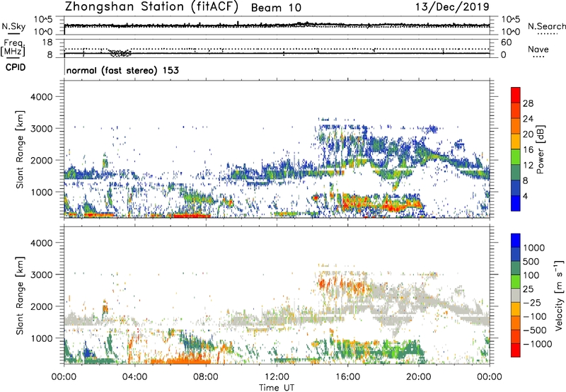The image size is (566, 392).
Task: Click the 'CPID' row label
Action: pyautogui.click(x=16, y=67)
